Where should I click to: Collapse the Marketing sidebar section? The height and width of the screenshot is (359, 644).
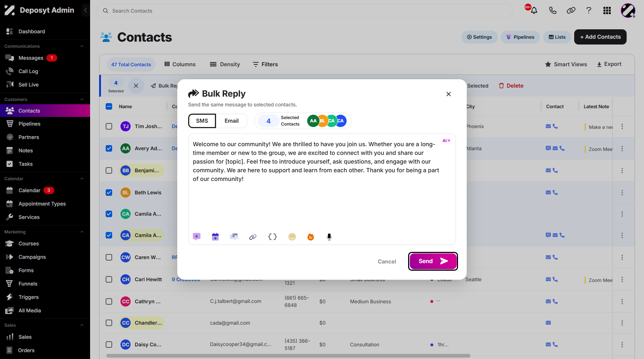[x=82, y=232]
